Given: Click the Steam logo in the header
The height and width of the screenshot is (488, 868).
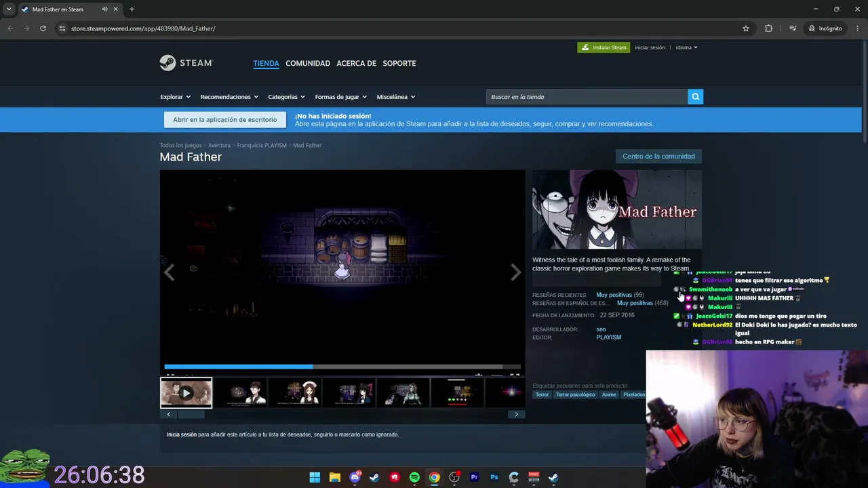Looking at the screenshot, I should pos(186,63).
